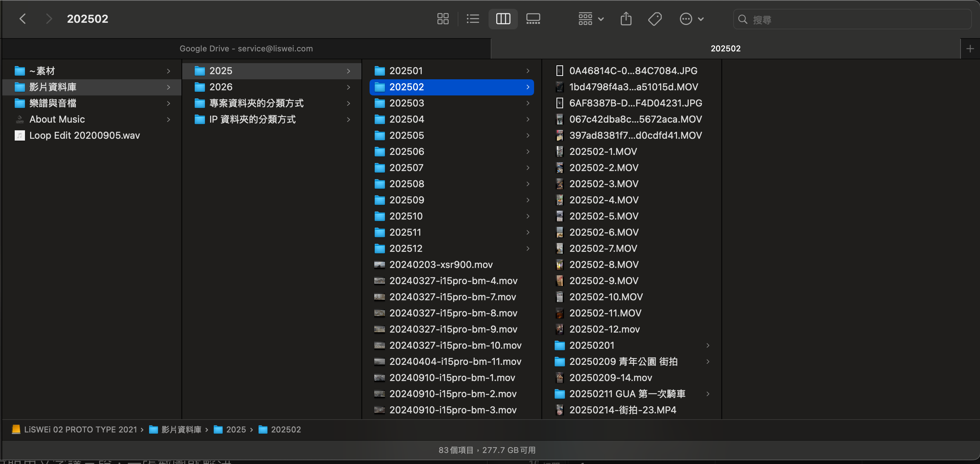
Task: Open the group-by options dropdown
Action: point(591,19)
